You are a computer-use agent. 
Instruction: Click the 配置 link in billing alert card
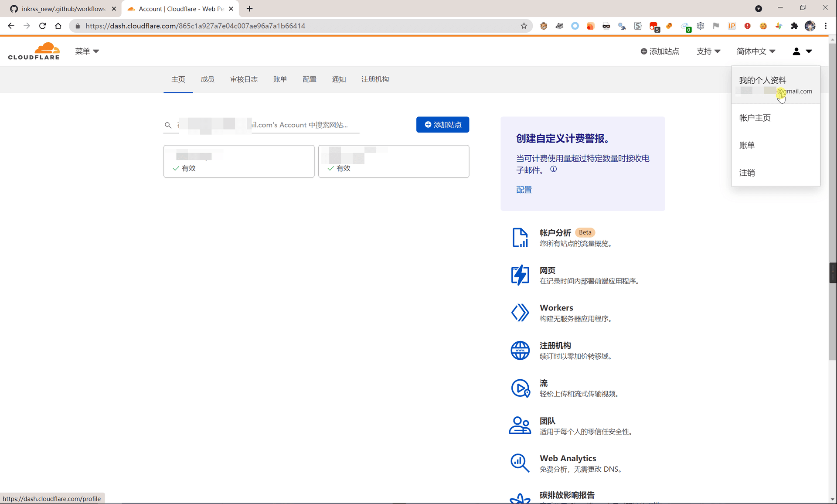click(524, 190)
